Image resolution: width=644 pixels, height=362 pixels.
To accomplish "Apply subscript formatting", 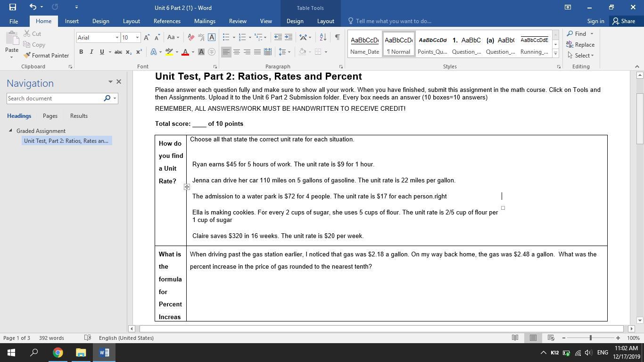I will coord(129,52).
